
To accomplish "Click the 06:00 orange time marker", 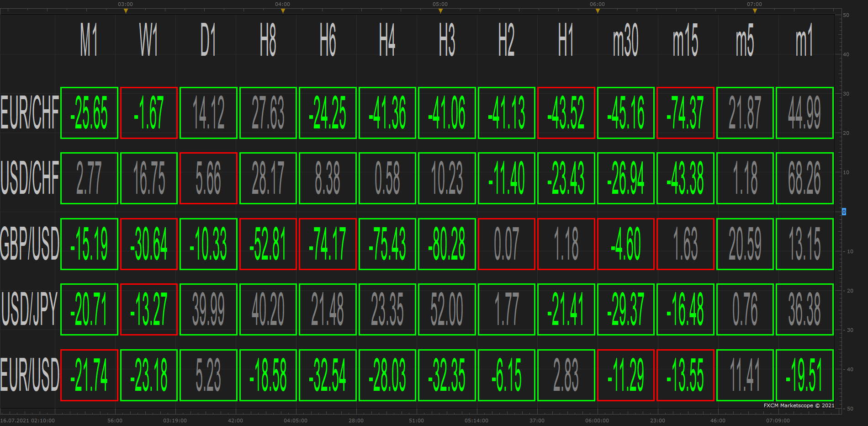I will tap(598, 11).
